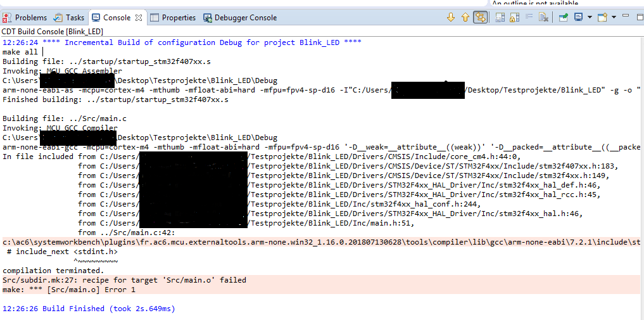Click the stm32f4xx_hal_conf.h:244 include line
This screenshot has width=644, height=320.
coord(279,204)
